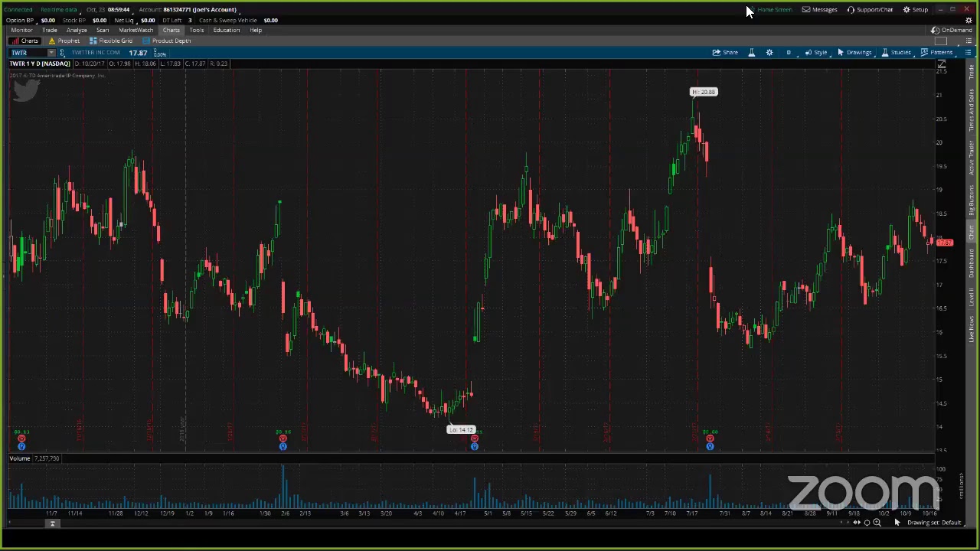This screenshot has width=980, height=551.
Task: Open list menu icon beside grid layout
Action: tap(969, 41)
